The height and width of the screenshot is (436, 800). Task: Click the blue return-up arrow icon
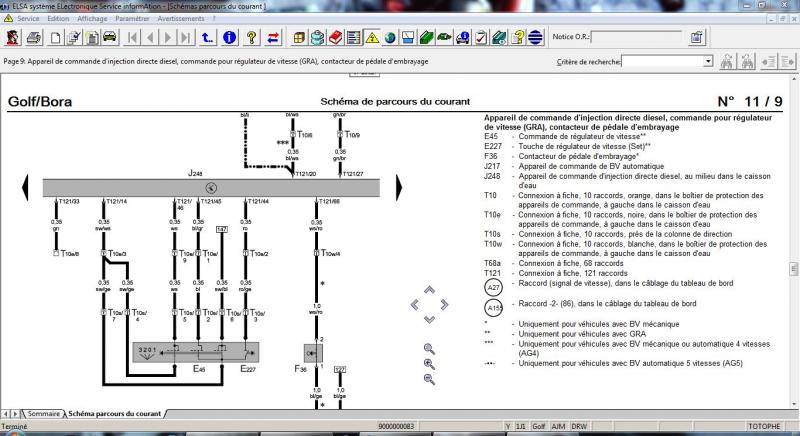pos(207,37)
